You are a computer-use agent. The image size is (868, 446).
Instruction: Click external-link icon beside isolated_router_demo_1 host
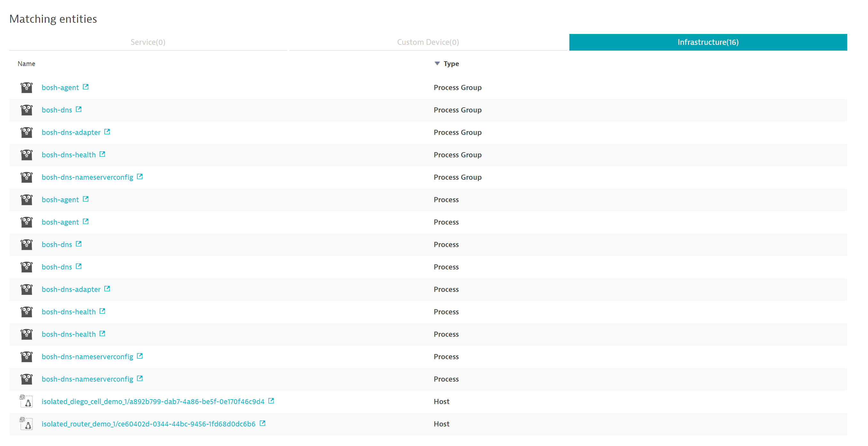(262, 423)
